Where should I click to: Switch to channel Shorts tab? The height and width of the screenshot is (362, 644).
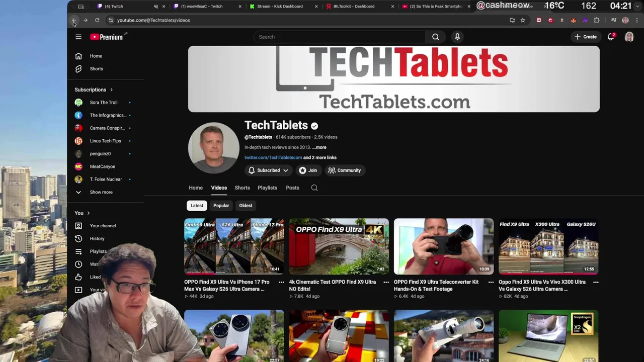tap(242, 188)
